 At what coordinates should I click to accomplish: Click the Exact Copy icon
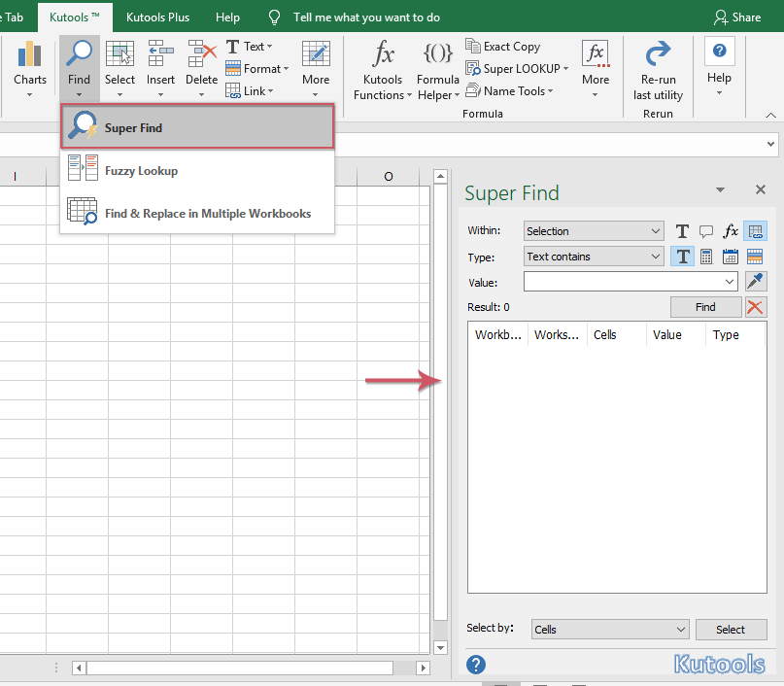coord(474,46)
